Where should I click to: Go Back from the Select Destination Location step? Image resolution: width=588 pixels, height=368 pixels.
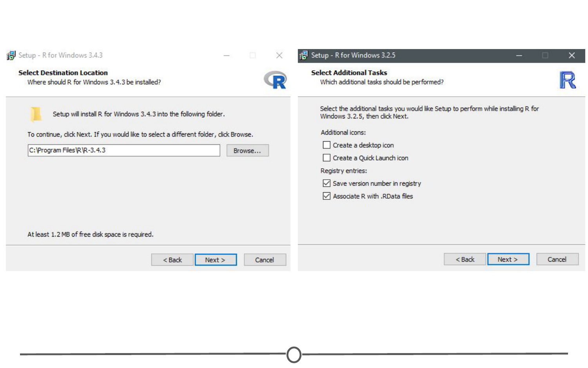(x=172, y=260)
